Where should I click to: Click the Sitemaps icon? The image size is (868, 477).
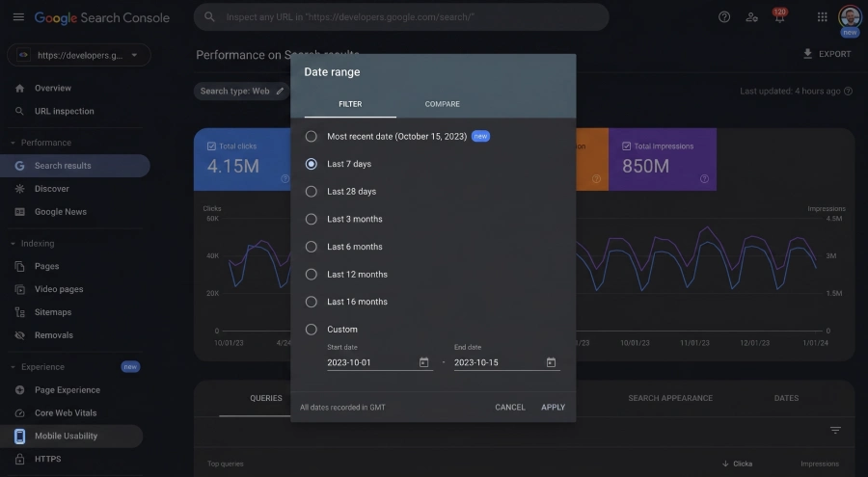coord(20,312)
